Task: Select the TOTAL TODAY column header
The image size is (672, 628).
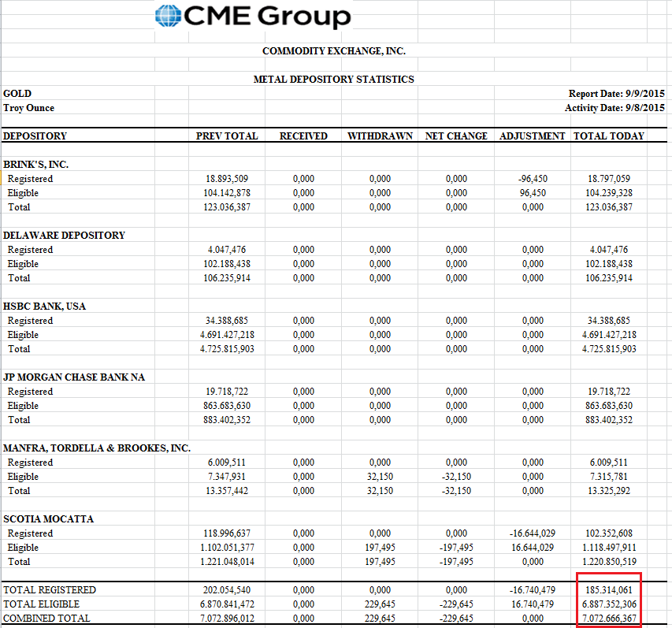Action: 609,136
